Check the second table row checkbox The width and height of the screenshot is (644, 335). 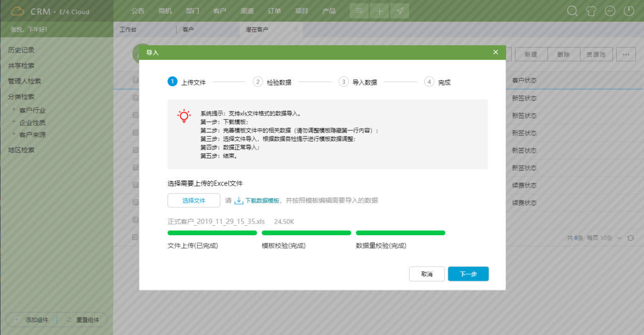135,115
